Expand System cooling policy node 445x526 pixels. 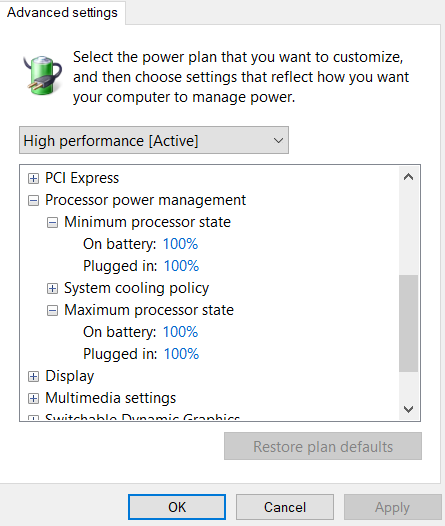coord(52,288)
